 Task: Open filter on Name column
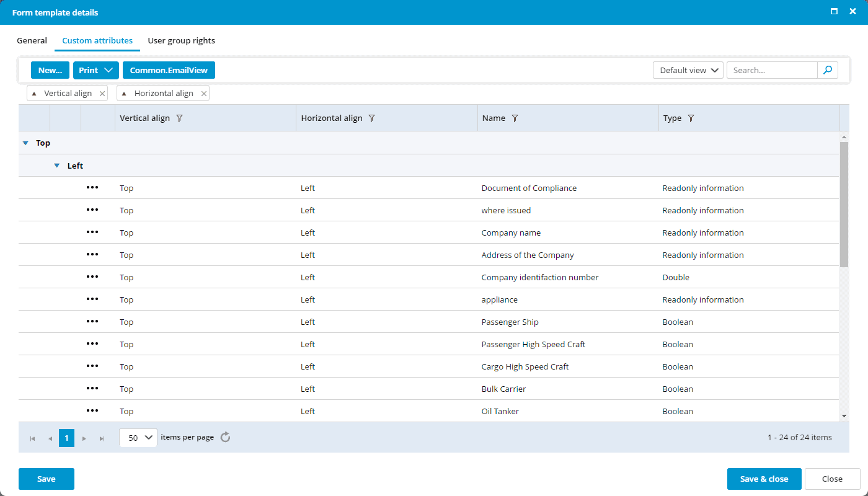click(x=515, y=118)
